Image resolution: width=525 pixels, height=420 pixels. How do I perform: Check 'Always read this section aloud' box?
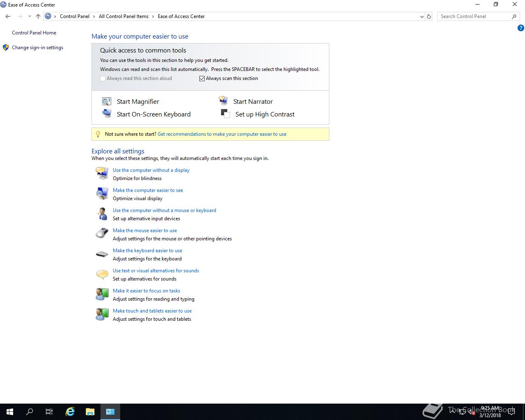[103, 78]
